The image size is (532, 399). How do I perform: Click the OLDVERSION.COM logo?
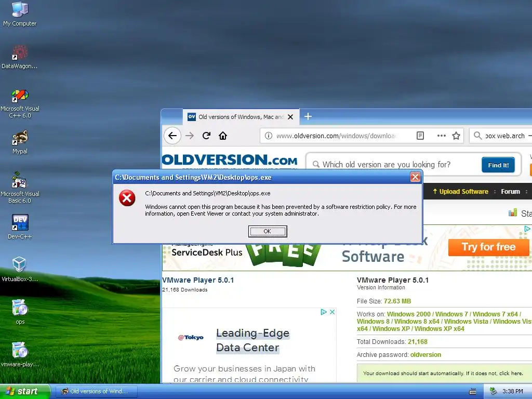(230, 160)
